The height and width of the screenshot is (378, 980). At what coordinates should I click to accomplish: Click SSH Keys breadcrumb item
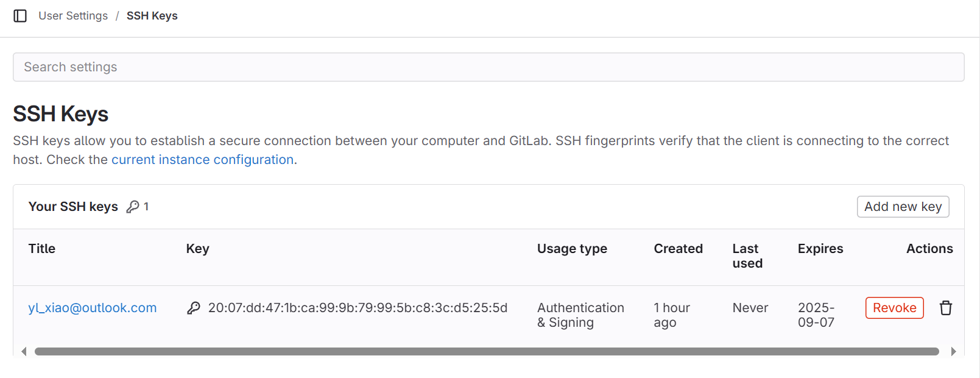pyautogui.click(x=152, y=16)
